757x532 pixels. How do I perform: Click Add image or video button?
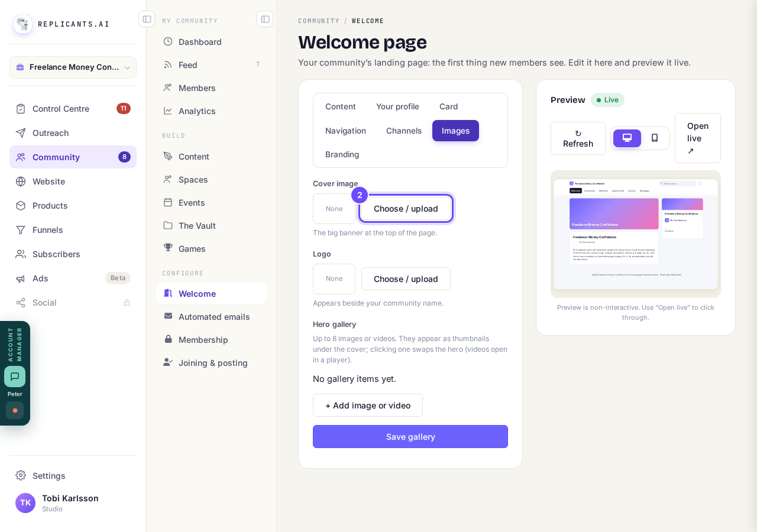click(x=368, y=406)
